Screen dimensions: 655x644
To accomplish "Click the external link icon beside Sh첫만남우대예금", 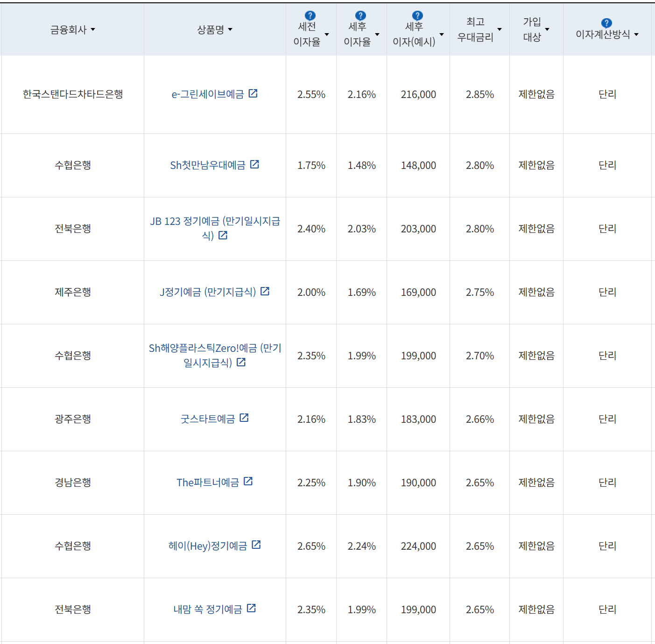I will pyautogui.click(x=254, y=164).
